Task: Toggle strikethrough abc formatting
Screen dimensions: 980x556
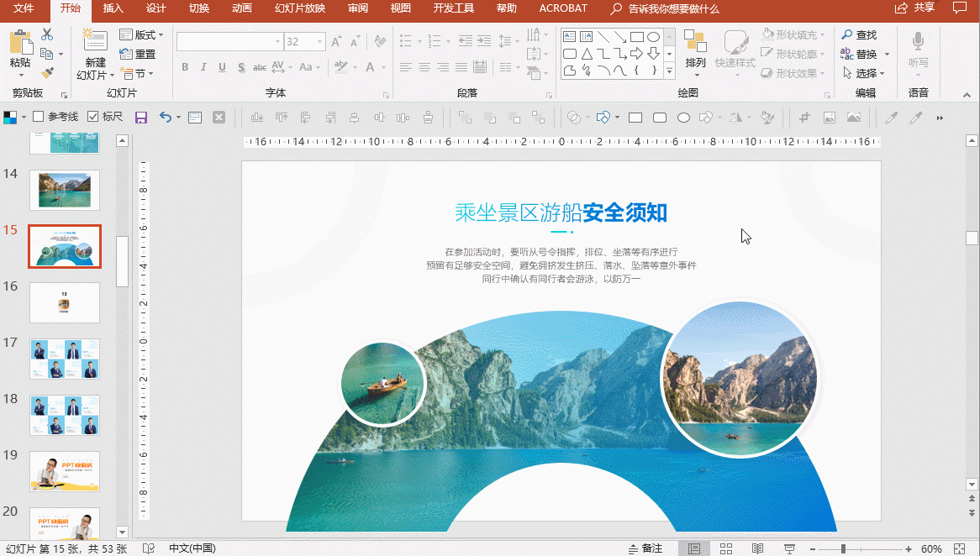Action: coord(260,67)
